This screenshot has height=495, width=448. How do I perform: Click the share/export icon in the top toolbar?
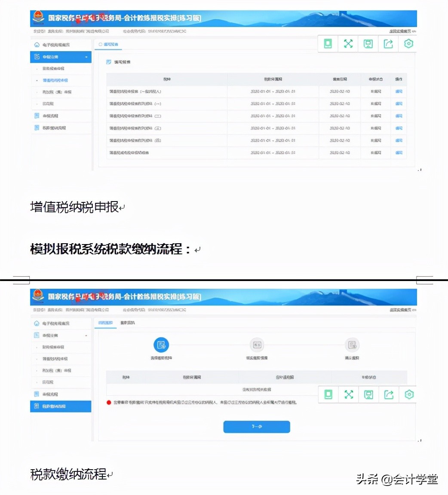tap(388, 43)
